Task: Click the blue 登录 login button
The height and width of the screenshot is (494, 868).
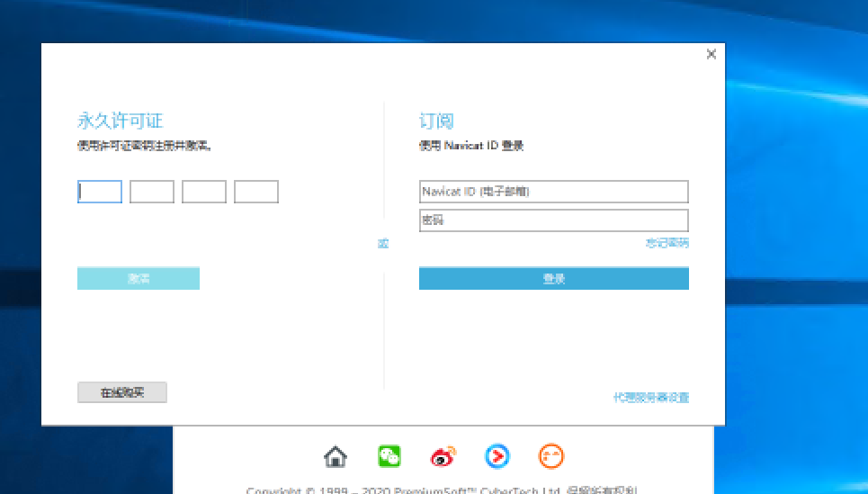Action: point(553,279)
